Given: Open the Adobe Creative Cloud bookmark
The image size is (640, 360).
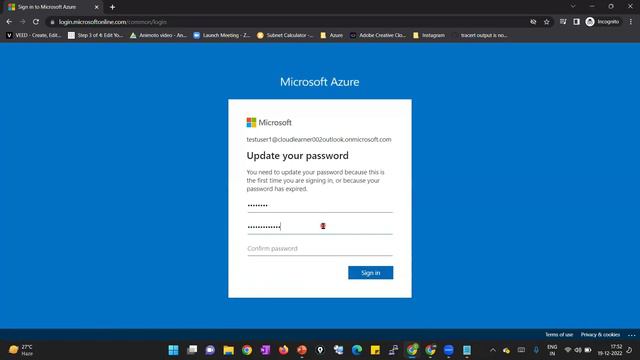Looking at the screenshot, I should [x=378, y=36].
